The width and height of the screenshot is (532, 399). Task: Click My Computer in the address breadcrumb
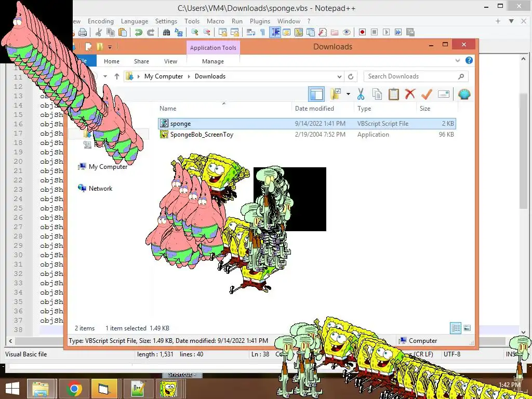[x=164, y=76]
